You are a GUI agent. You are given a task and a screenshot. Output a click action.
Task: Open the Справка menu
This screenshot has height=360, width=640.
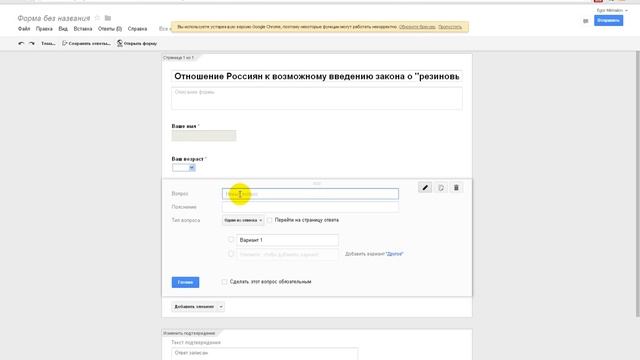click(137, 29)
